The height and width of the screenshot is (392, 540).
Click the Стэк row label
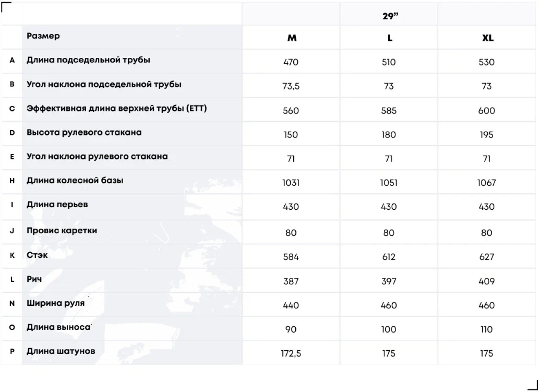pos(37,255)
